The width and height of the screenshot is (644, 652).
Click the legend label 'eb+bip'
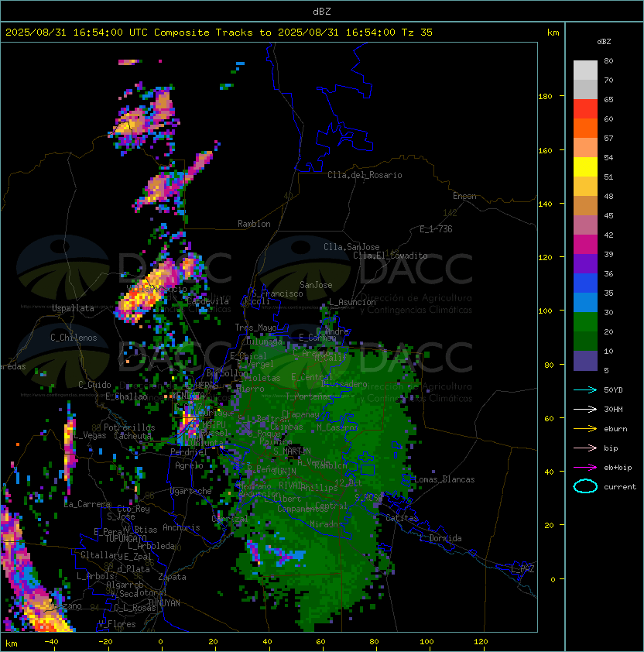tap(618, 468)
